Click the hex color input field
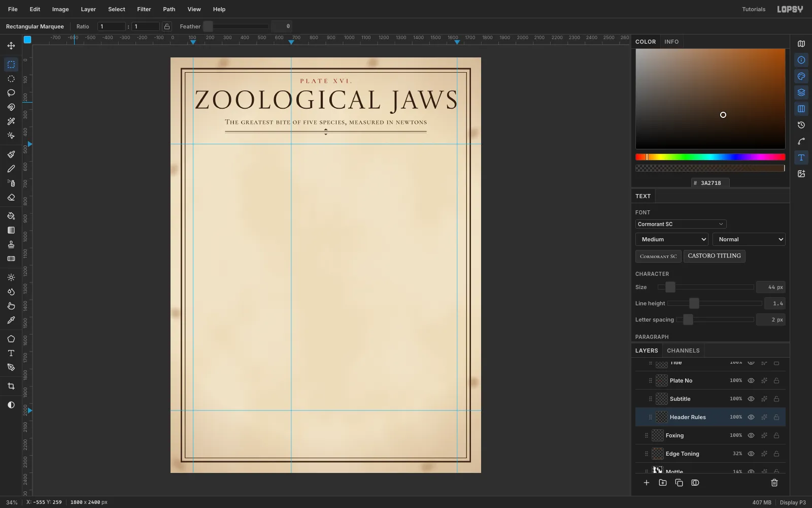The height and width of the screenshot is (508, 812). pos(710,183)
